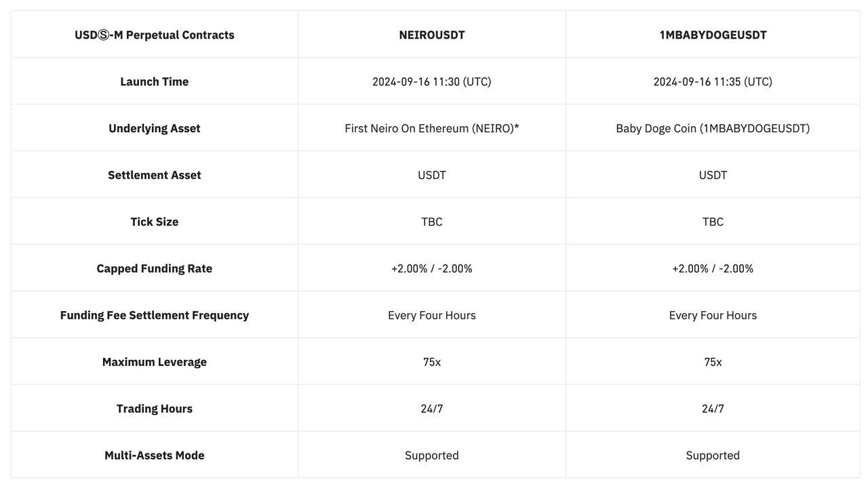Click 24/7 trading hours under 1MBABYDOGEUSDT
This screenshot has height=486, width=868.
point(713,409)
